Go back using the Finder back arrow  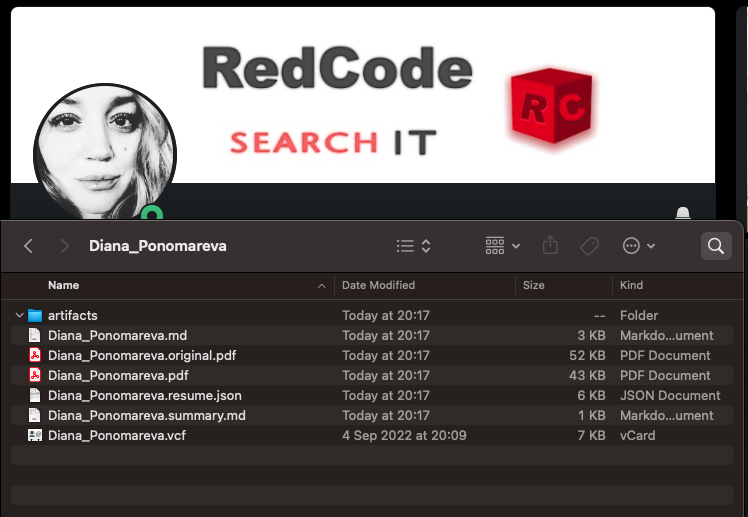pos(28,246)
